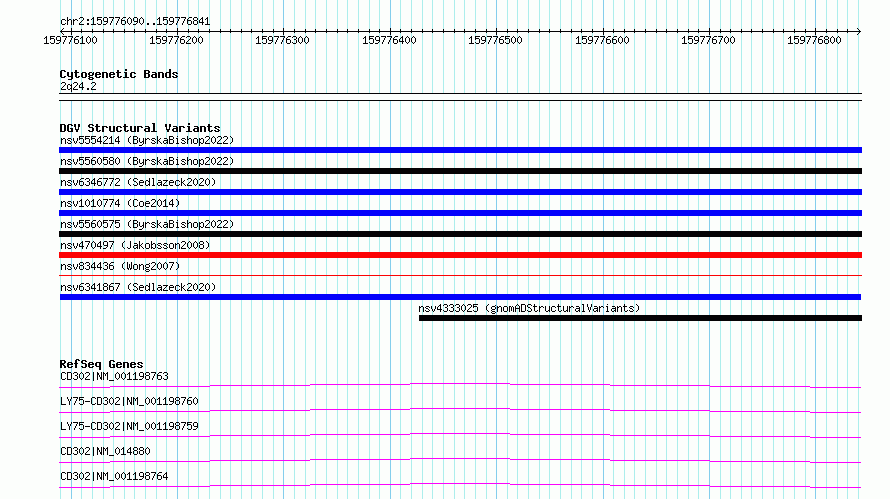This screenshot has height=499, width=890.
Task: Open variant nsv4333025 (gnomADStructuralVariants) label
Action: (529, 308)
